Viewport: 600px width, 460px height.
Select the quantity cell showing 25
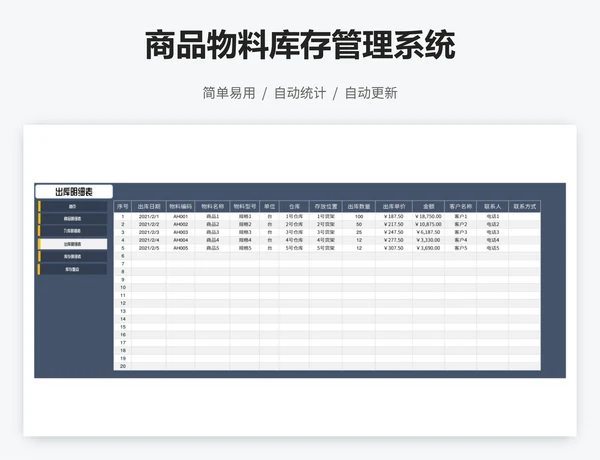(359, 232)
